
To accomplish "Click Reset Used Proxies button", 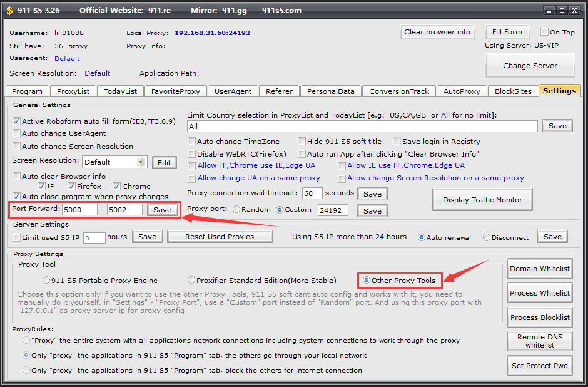I will point(220,237).
